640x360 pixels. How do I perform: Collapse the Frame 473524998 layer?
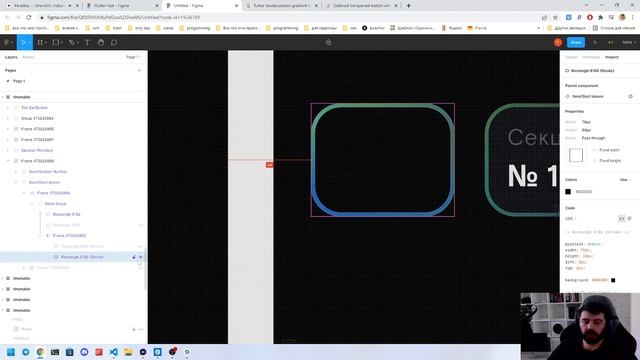click(7, 161)
